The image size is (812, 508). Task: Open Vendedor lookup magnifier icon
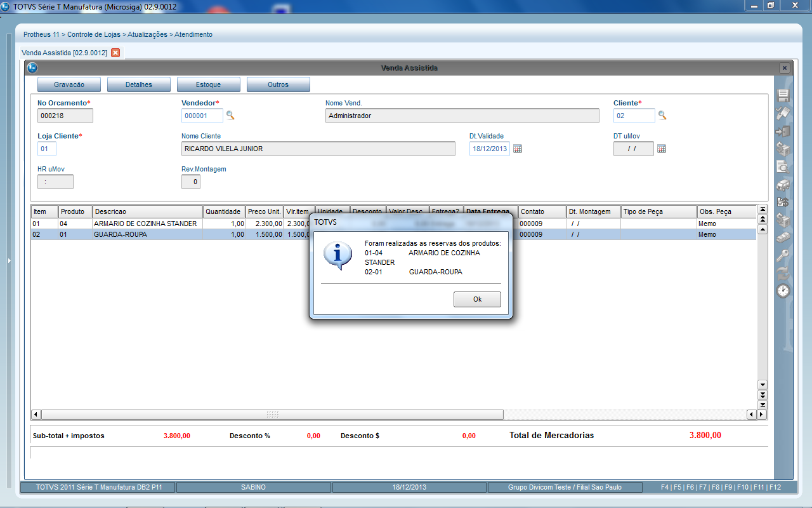click(230, 116)
